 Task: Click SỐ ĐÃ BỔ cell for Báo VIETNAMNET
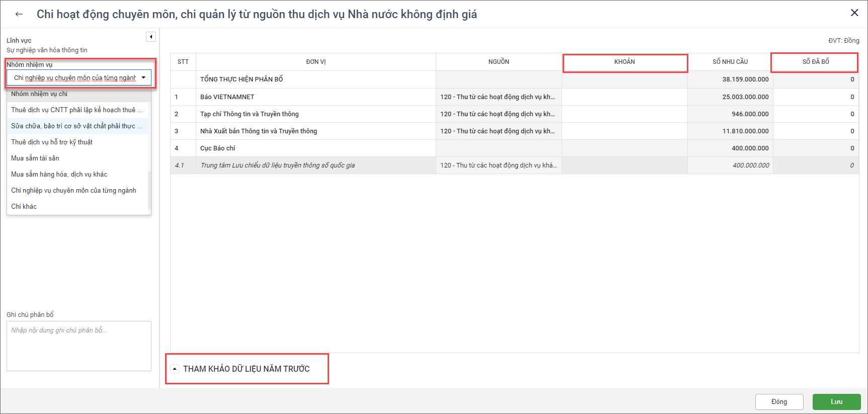click(x=815, y=97)
